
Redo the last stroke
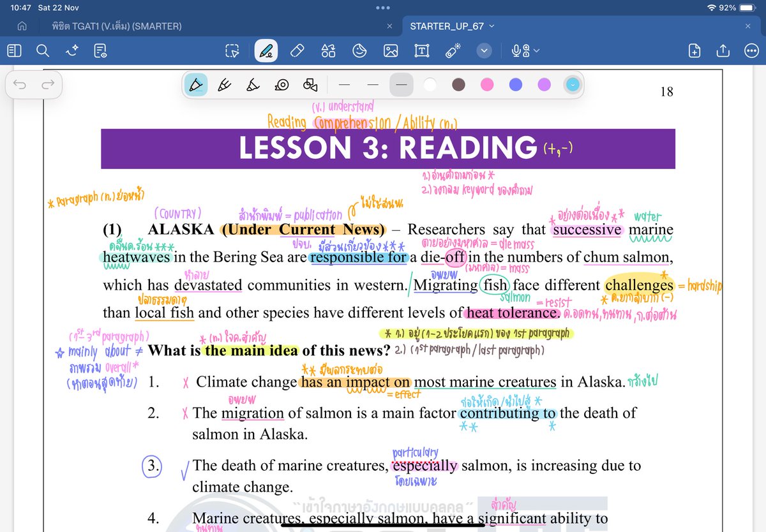coord(48,85)
